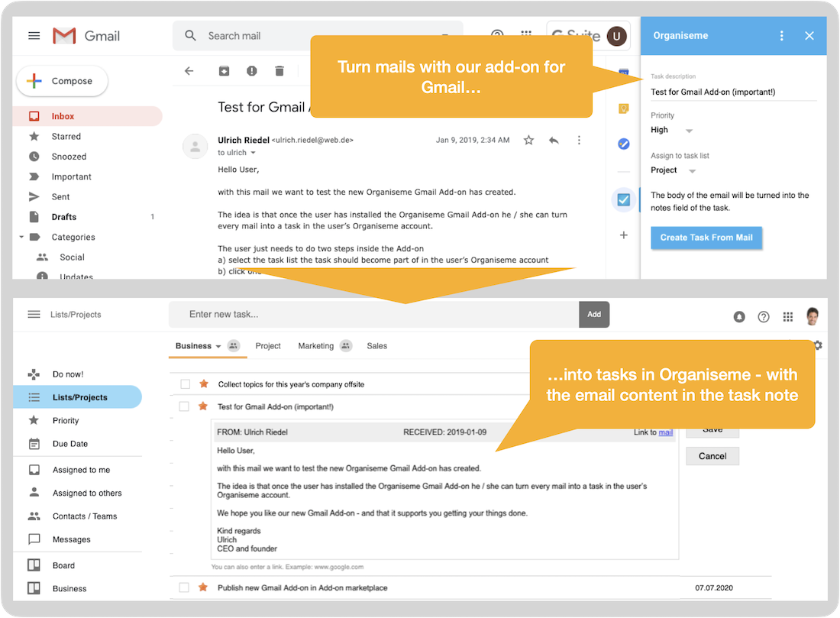Open the Organiseme add-on icon
Screen dimensions: 840x618
click(x=624, y=199)
